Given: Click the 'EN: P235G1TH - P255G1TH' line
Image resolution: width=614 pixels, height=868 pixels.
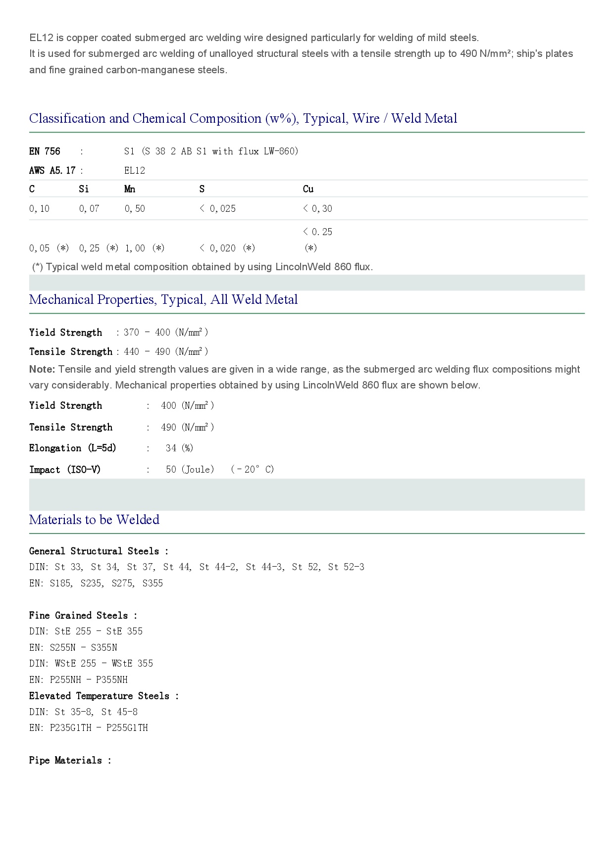Looking at the screenshot, I should click(89, 728).
